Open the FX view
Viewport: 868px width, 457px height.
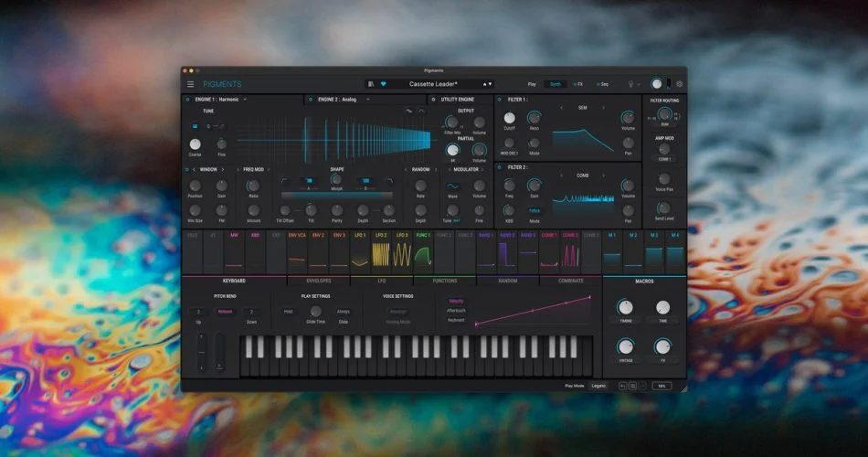pyautogui.click(x=578, y=84)
